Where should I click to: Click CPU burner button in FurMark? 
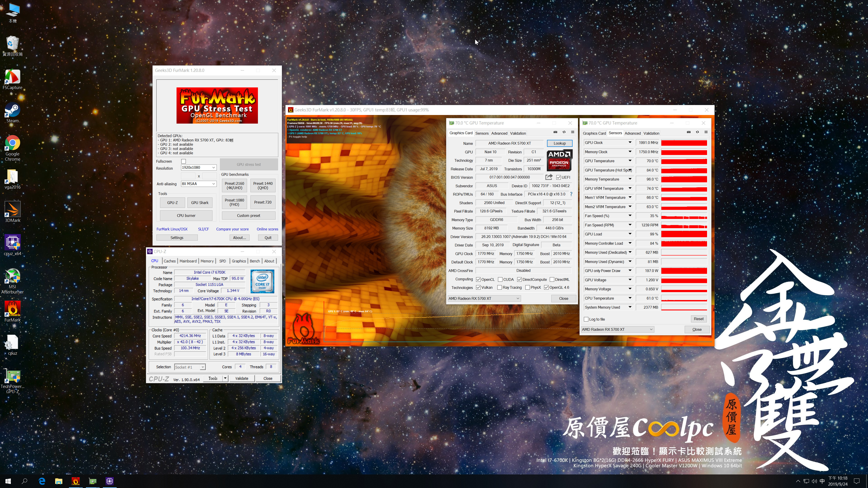click(x=186, y=216)
